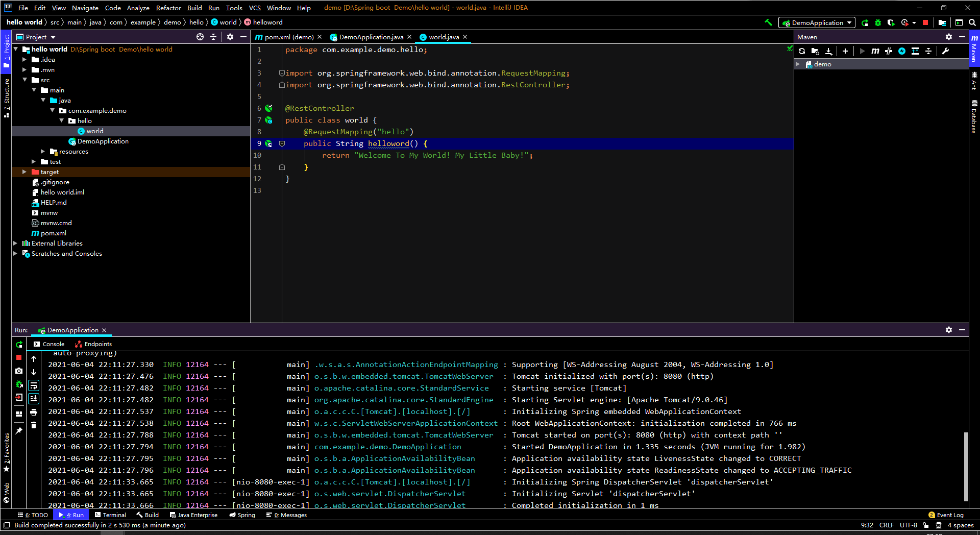Expand the .idea folder
The width and height of the screenshot is (980, 535).
24,60
